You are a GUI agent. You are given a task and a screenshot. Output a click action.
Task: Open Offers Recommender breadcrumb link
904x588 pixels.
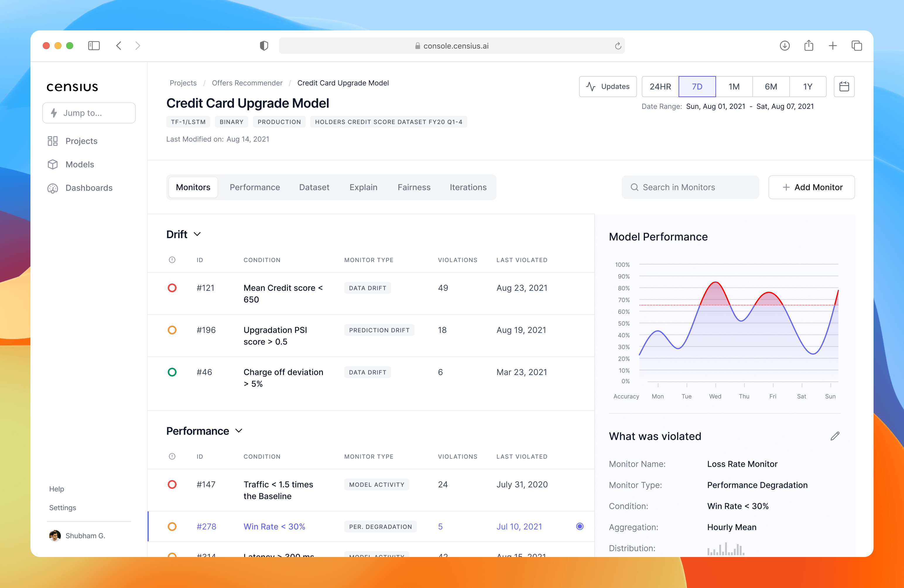click(247, 83)
